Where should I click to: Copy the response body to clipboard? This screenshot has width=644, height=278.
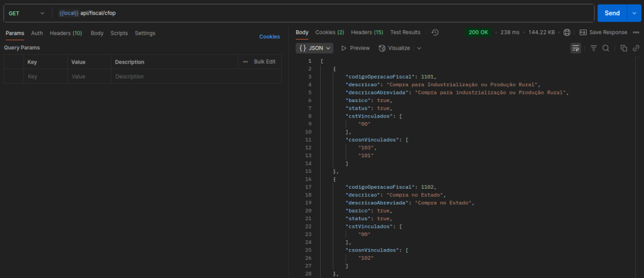623,48
